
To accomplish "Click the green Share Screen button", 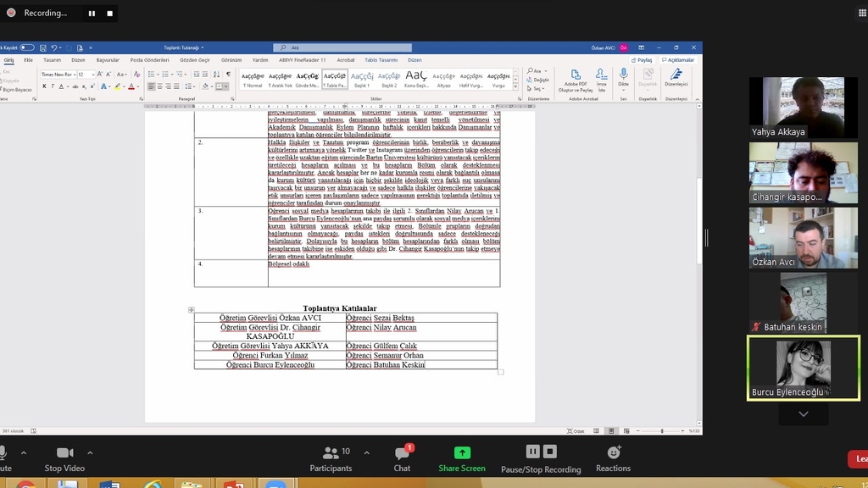I will [462, 453].
